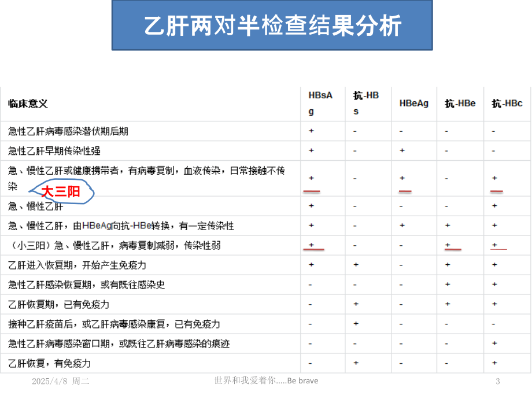The image size is (532, 399).
Task: Select the 大三阳 callout bubble
Action: (x=61, y=192)
